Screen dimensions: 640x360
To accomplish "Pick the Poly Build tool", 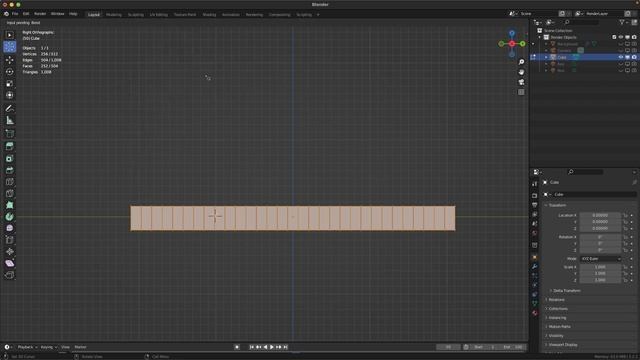I will coord(10,205).
